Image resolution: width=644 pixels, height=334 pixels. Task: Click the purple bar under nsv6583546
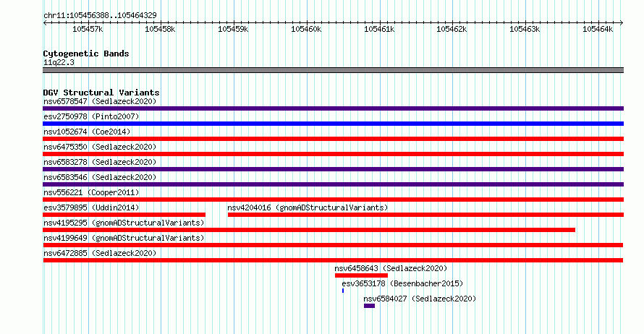pyautogui.click(x=333, y=184)
